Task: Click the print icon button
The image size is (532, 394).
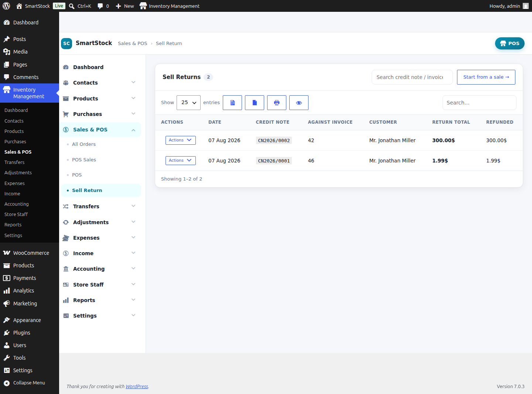Action: [x=277, y=103]
